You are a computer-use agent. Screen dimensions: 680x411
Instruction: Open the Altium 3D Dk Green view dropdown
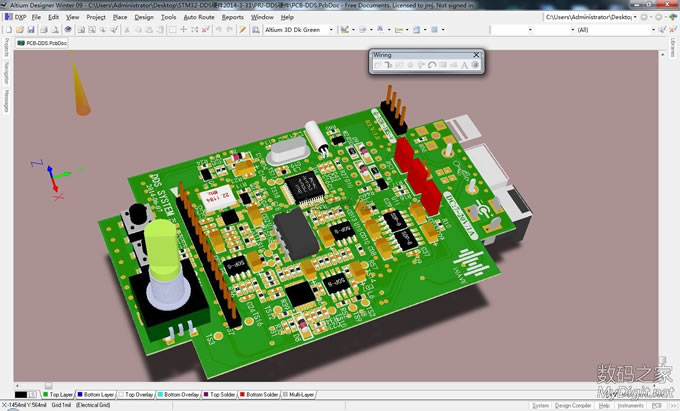click(332, 30)
